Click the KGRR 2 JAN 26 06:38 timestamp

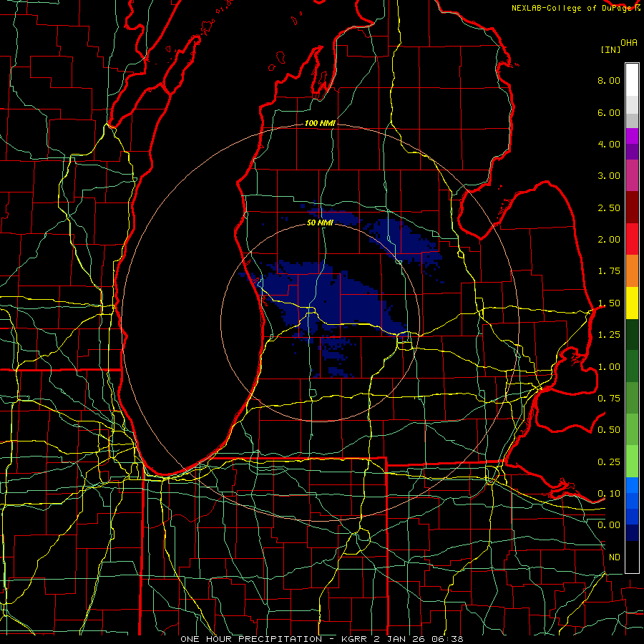pos(402,639)
